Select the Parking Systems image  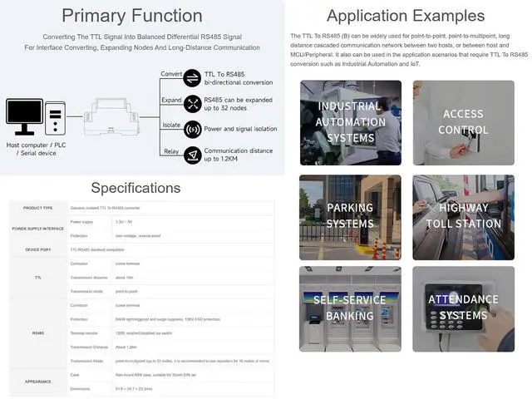350,218
